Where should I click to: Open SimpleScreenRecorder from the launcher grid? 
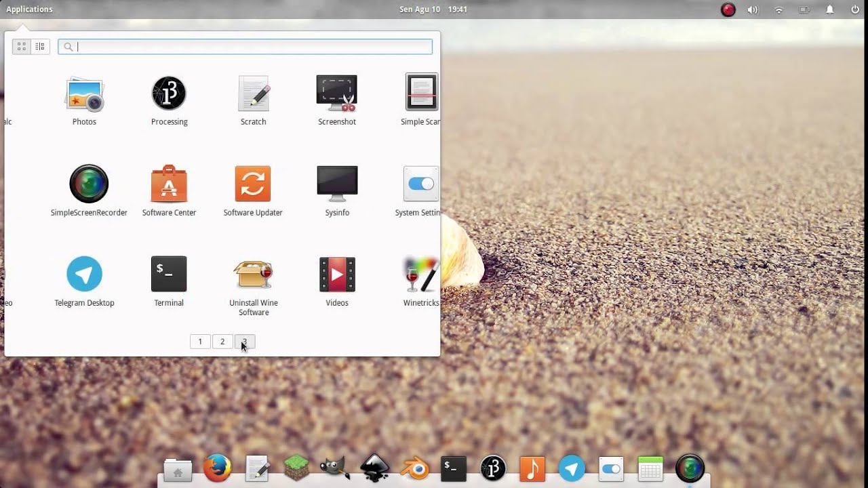pyautogui.click(x=89, y=190)
